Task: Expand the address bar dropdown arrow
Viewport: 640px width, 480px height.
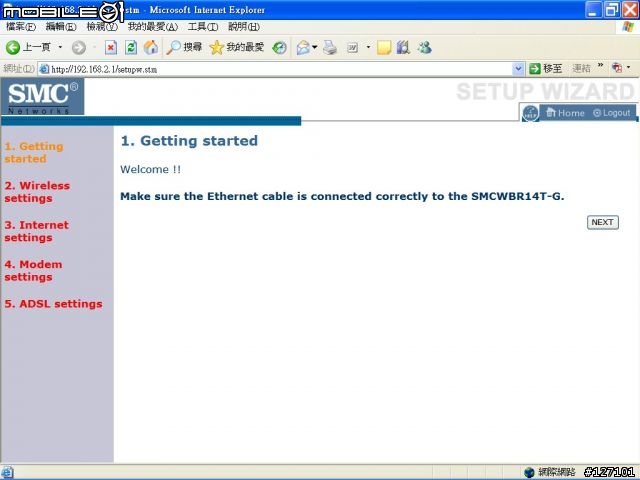Action: tap(518, 69)
